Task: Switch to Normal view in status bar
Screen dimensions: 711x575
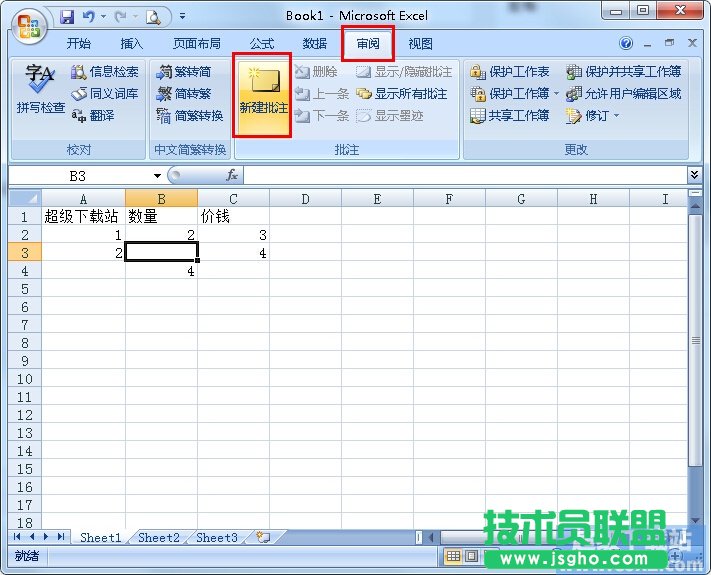Action: point(453,556)
